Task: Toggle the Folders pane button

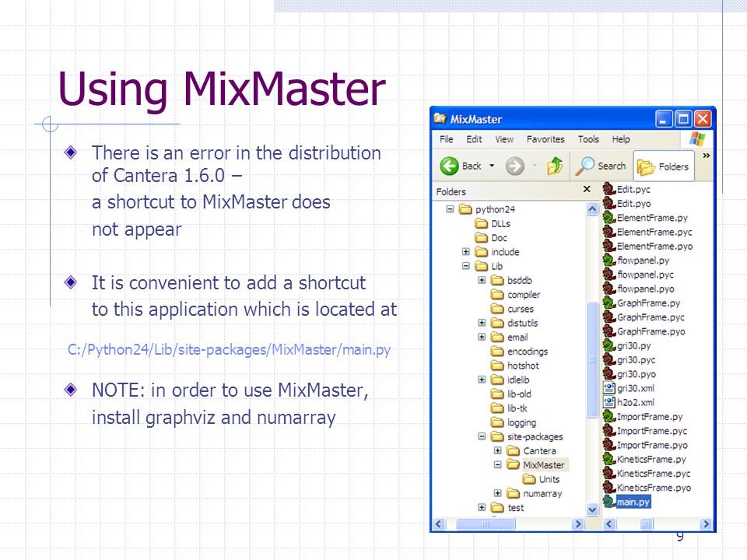Action: (663, 166)
